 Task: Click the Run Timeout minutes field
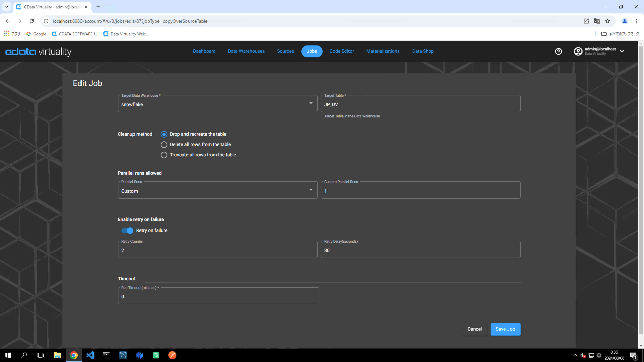[x=218, y=297]
